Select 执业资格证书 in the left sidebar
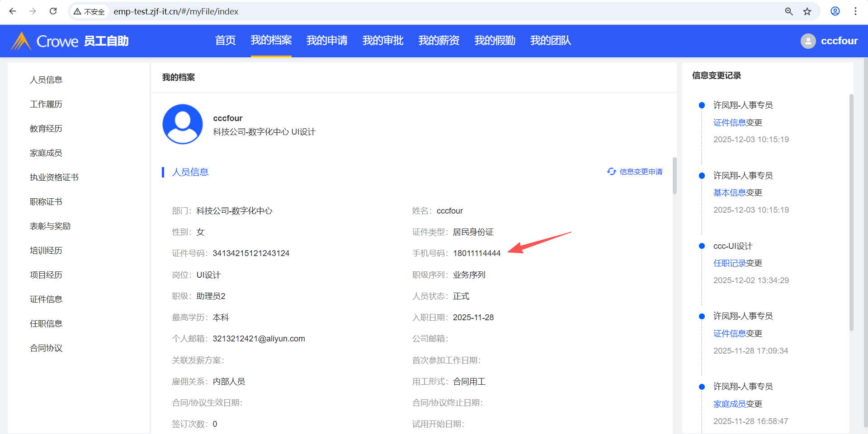This screenshot has height=434, width=868. [x=54, y=177]
